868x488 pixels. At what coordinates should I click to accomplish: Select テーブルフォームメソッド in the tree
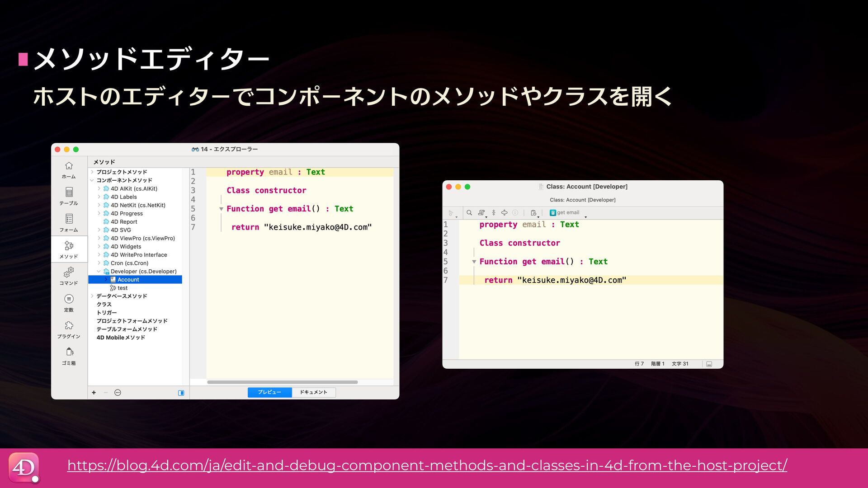127,329
